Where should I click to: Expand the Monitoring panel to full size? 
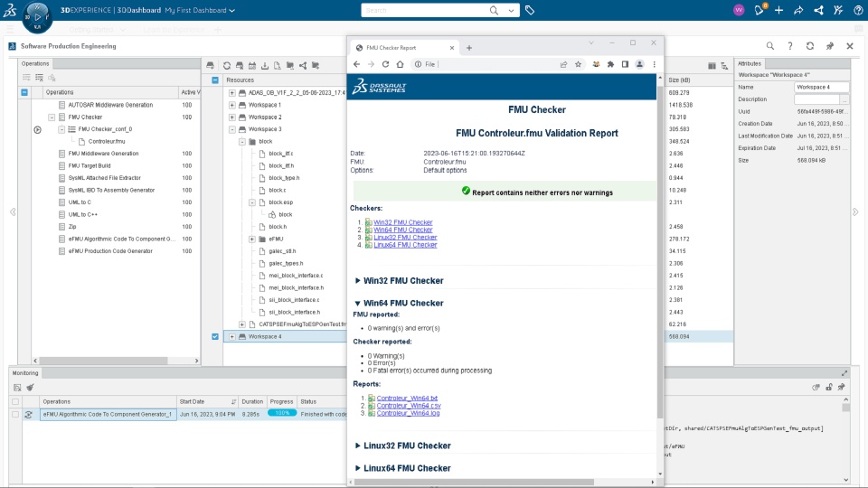[844, 373]
